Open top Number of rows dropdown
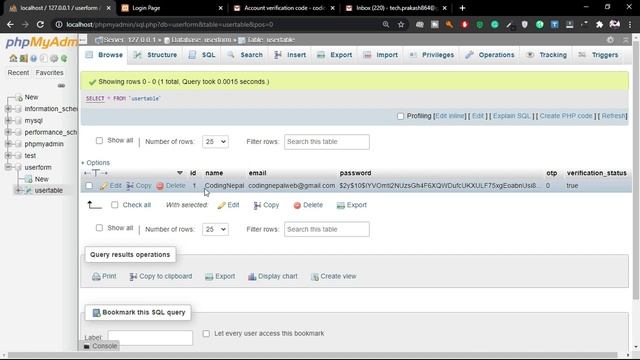Image resolution: width=640 pixels, height=360 pixels. [x=215, y=142]
